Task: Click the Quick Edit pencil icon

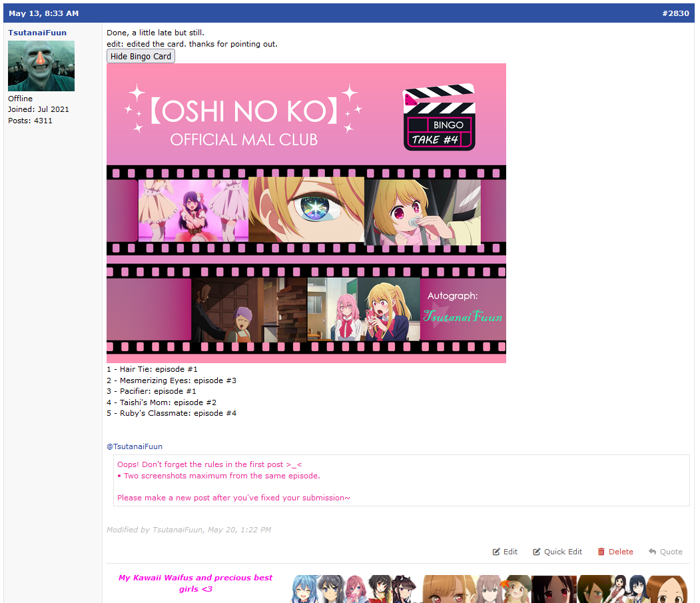Action: point(537,552)
